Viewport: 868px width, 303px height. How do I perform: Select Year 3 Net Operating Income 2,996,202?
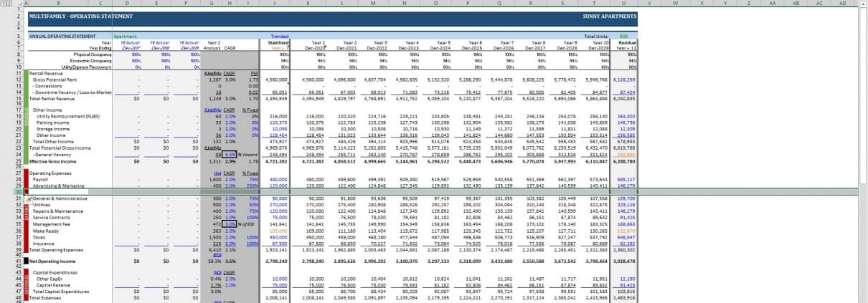(x=374, y=262)
